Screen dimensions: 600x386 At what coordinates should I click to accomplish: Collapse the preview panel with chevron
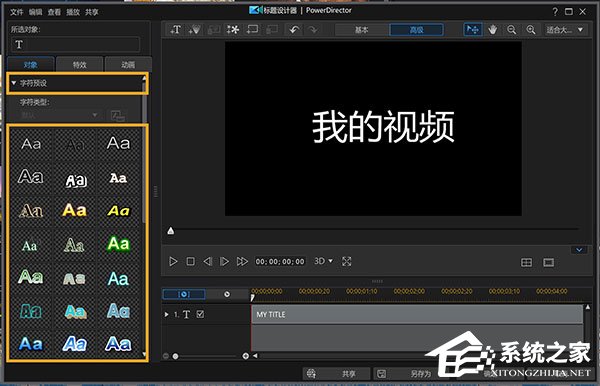point(579,250)
